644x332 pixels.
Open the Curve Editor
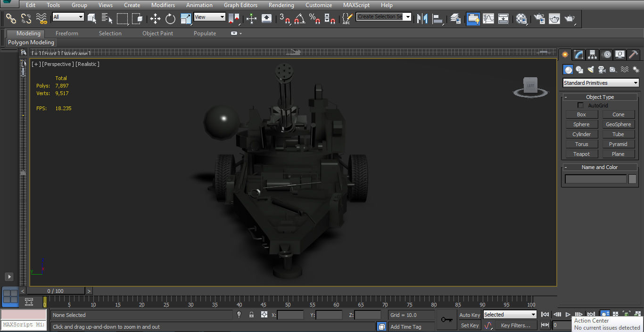488,19
